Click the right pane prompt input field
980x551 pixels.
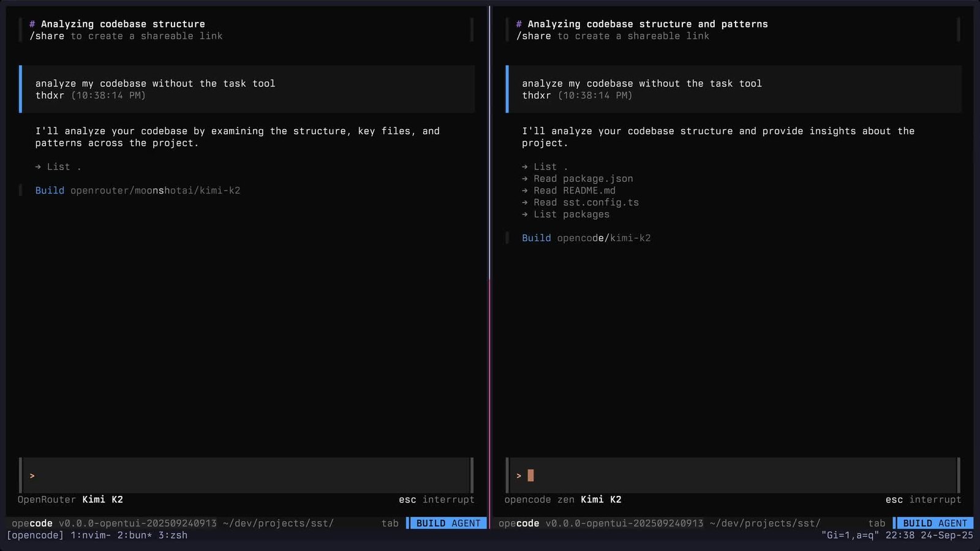click(733, 475)
